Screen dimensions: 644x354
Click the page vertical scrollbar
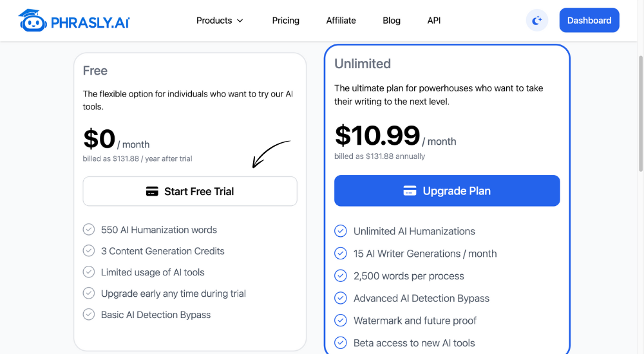[640, 113]
